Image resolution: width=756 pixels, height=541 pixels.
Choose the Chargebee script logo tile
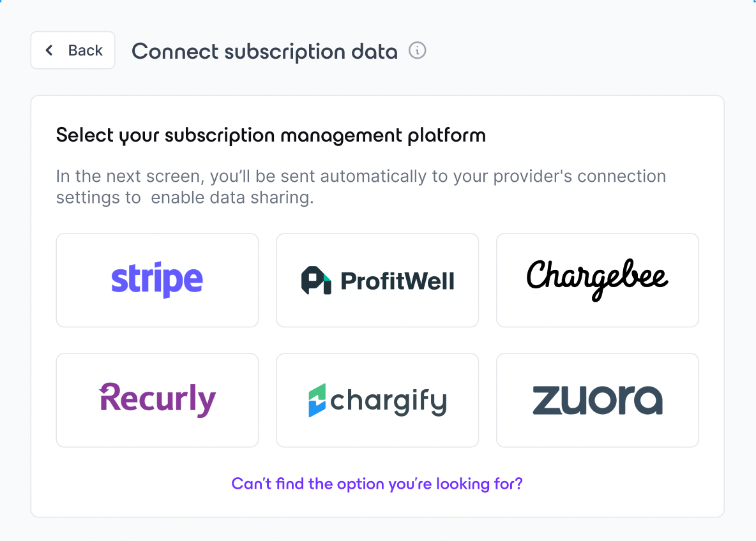pos(598,280)
